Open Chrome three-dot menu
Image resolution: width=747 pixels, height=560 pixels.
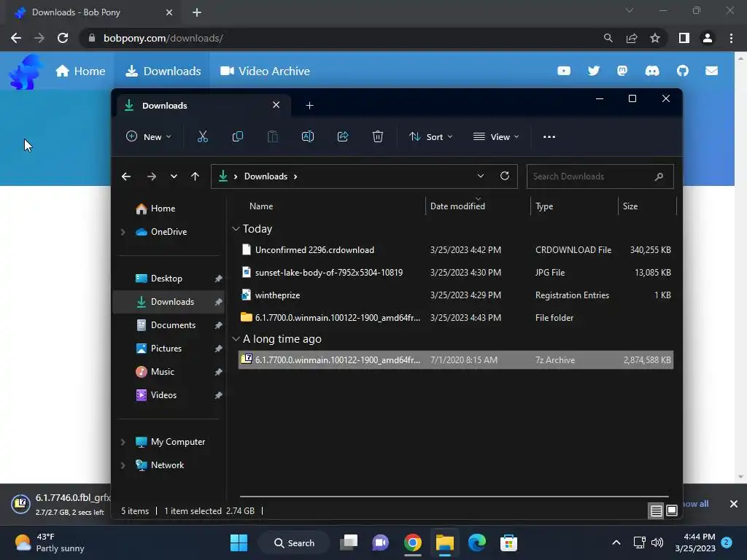[731, 38]
